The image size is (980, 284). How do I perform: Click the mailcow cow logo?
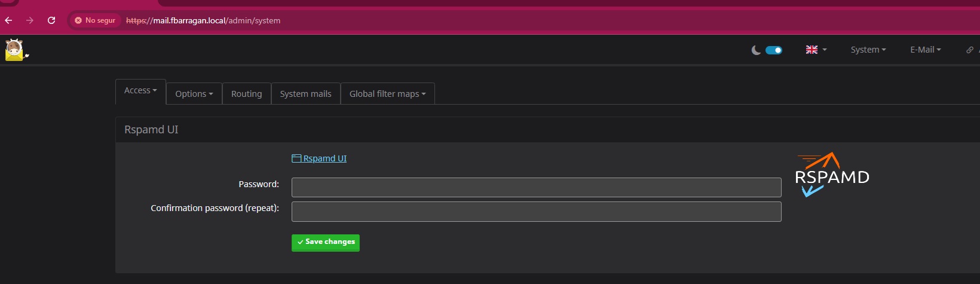(16, 50)
